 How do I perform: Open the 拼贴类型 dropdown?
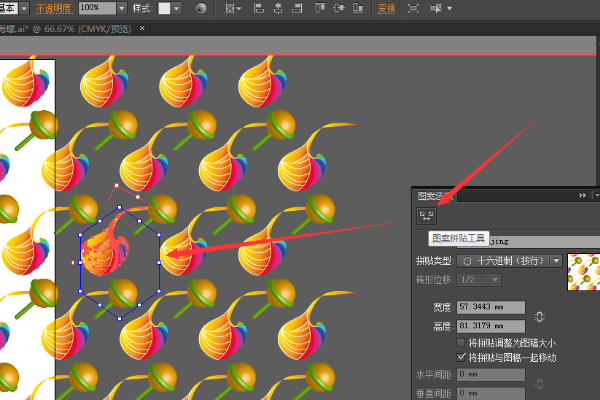(509, 261)
